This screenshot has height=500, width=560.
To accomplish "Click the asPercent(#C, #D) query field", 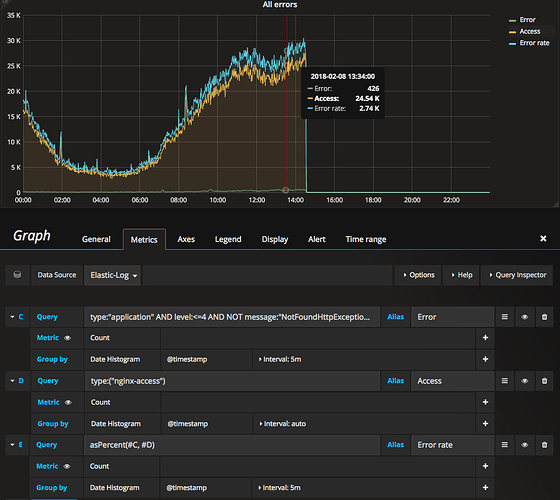I will [232, 445].
